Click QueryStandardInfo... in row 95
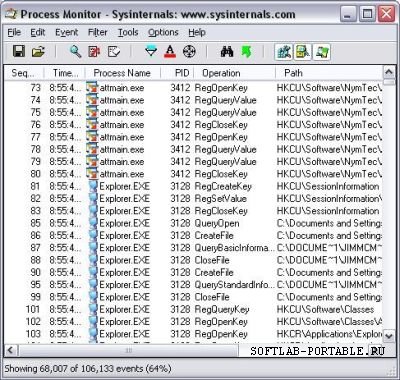400x380 pixels. pos(235,285)
